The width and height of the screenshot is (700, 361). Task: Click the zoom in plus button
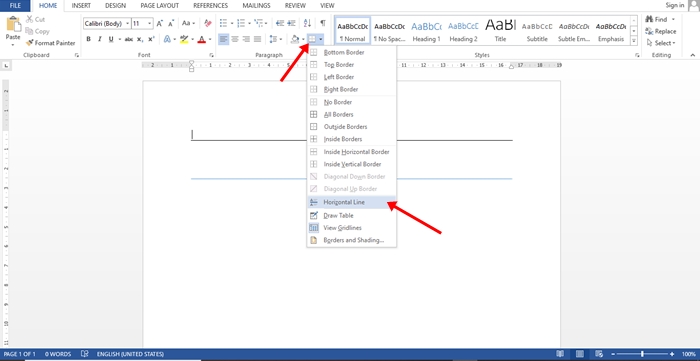coord(672,354)
